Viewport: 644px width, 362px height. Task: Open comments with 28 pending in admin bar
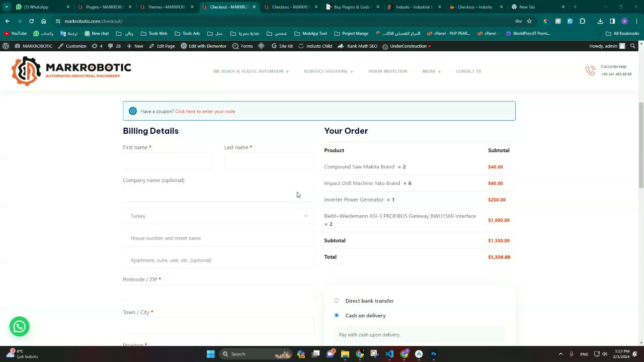(115, 46)
